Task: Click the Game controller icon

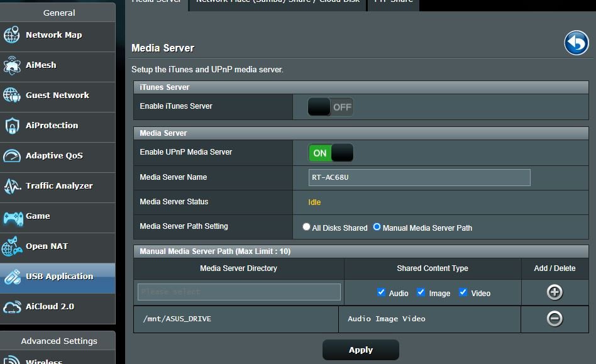Action: (x=13, y=218)
